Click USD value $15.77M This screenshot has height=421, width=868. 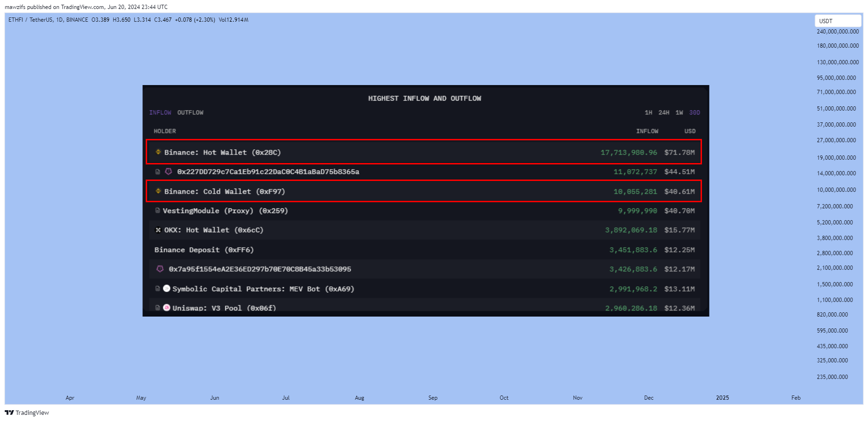(679, 230)
